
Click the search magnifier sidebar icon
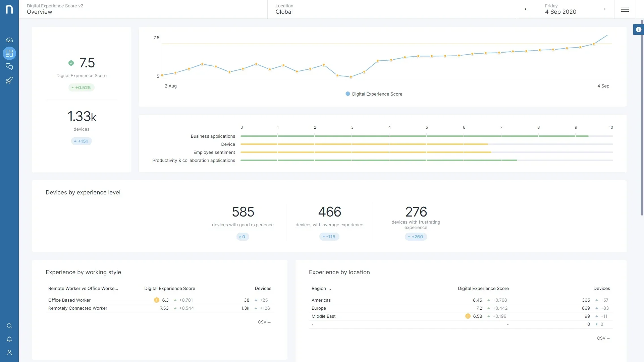[9, 326]
